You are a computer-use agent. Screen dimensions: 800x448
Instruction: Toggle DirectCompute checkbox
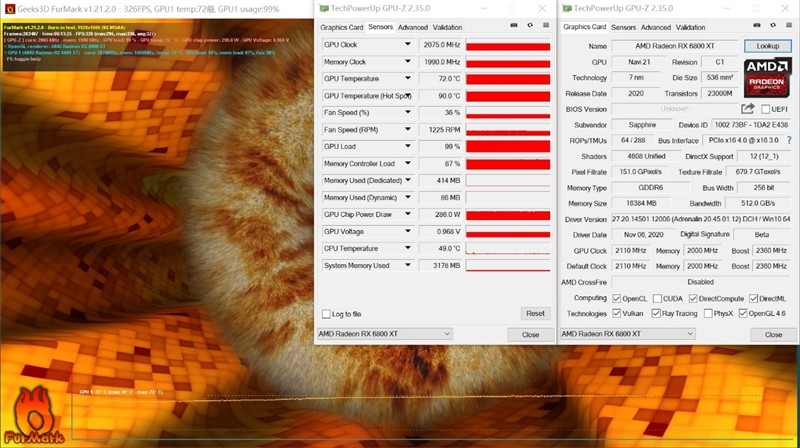(x=693, y=298)
